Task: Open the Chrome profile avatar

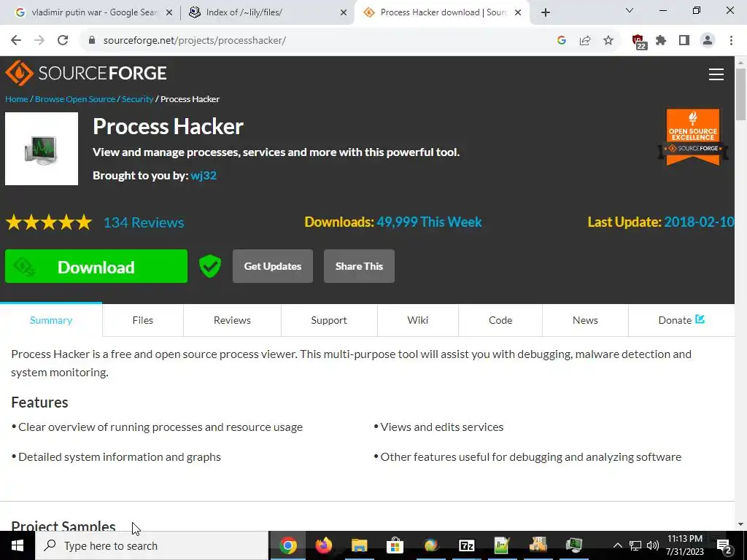Action: [x=708, y=41]
